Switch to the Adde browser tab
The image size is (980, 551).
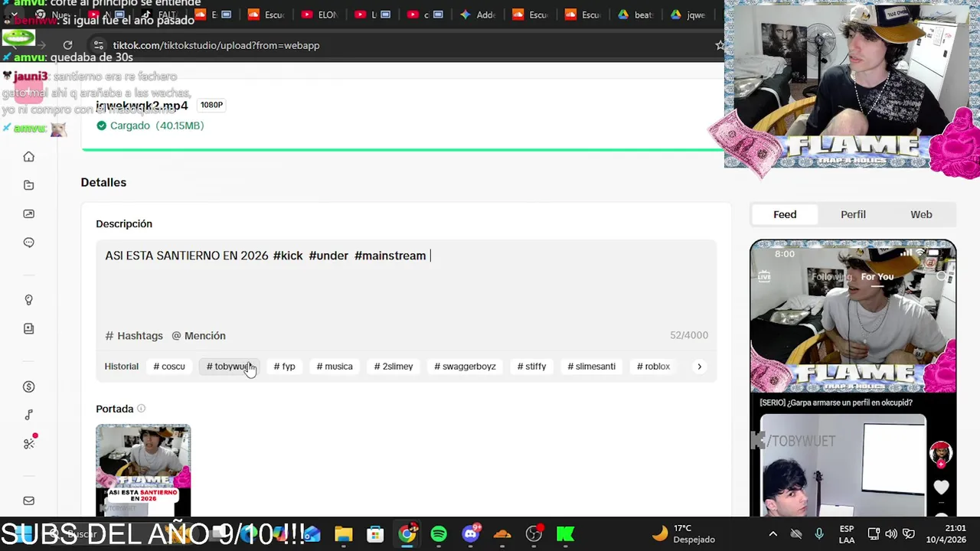pyautogui.click(x=477, y=15)
